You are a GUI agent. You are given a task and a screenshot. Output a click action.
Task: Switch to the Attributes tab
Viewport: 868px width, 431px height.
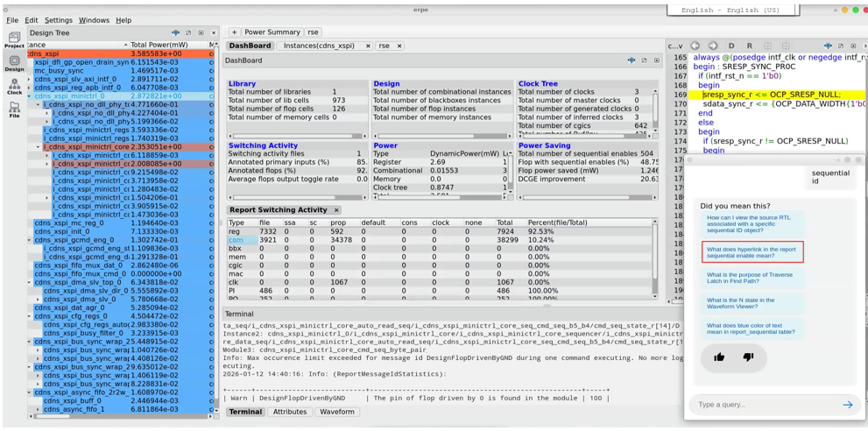(289, 412)
